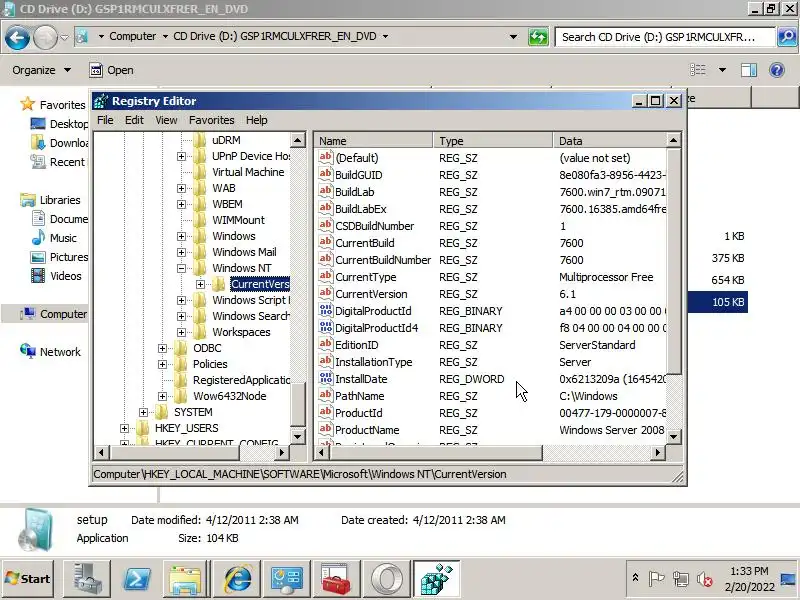Expand the ODBC registry key
800x600 pixels.
(x=162, y=348)
